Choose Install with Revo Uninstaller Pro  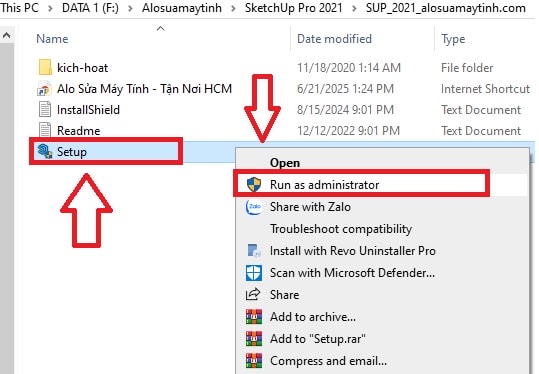[x=353, y=251]
